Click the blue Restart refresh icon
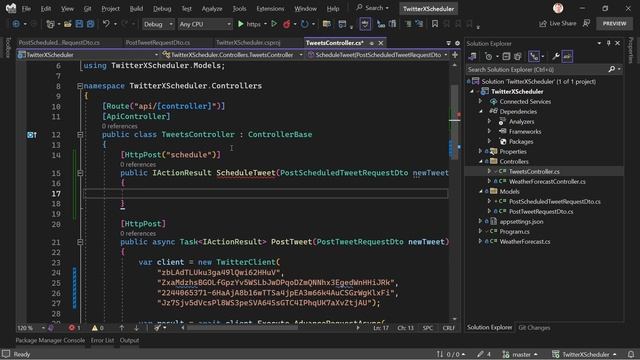Image resolution: width=640 pixels, height=360 pixels. (304, 24)
